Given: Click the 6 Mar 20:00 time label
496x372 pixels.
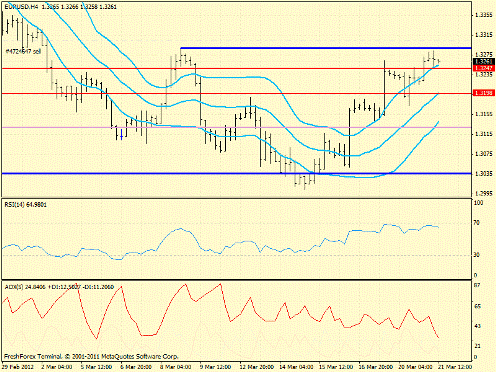Looking at the screenshot, I should [136, 367].
